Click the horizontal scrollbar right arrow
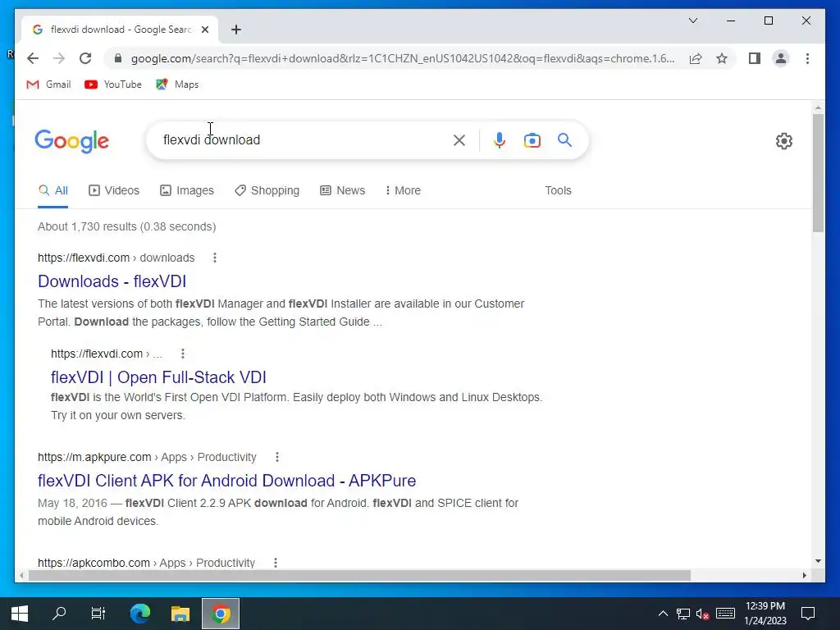840x630 pixels. (x=805, y=575)
